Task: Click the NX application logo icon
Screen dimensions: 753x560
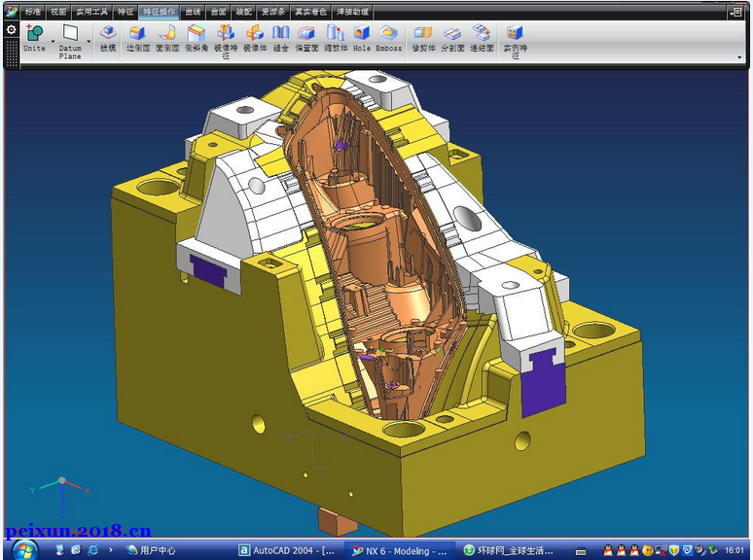Action: (11, 12)
